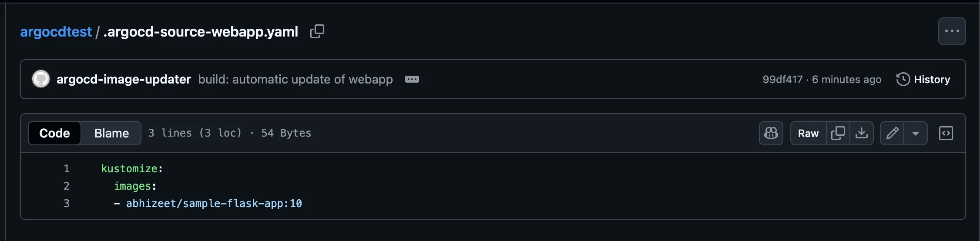
Task: Switch to the Code tab
Action: (x=54, y=133)
